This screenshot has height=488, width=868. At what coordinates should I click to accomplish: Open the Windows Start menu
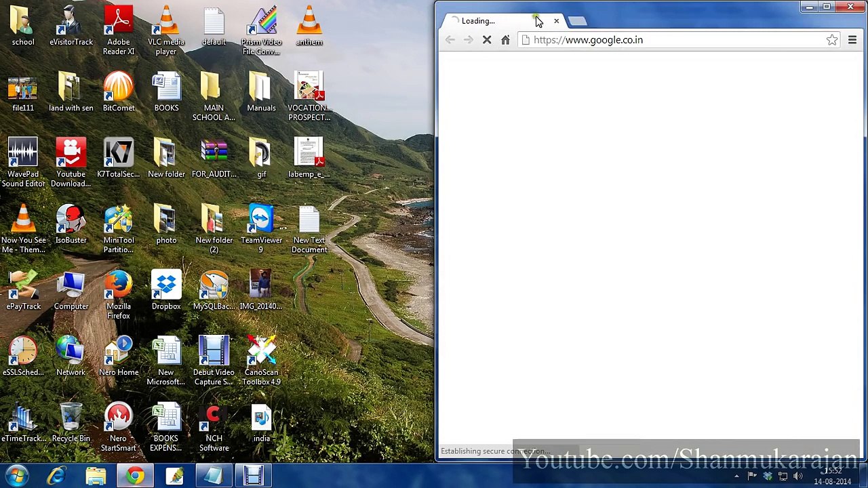point(16,476)
